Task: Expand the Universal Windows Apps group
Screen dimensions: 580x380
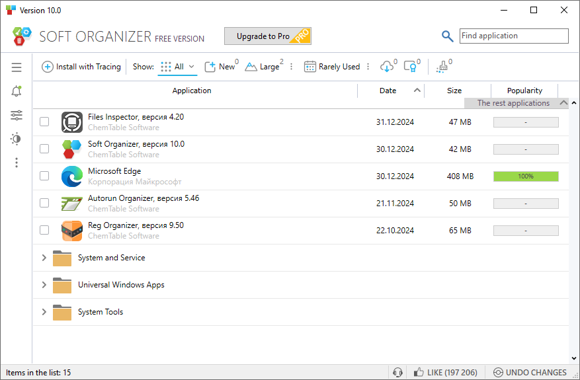Action: point(44,285)
